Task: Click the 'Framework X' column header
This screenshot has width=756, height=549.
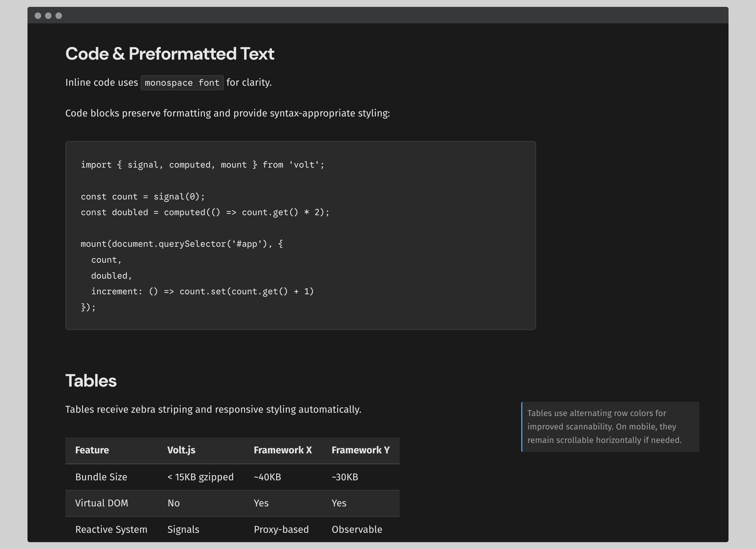Action: click(x=283, y=450)
